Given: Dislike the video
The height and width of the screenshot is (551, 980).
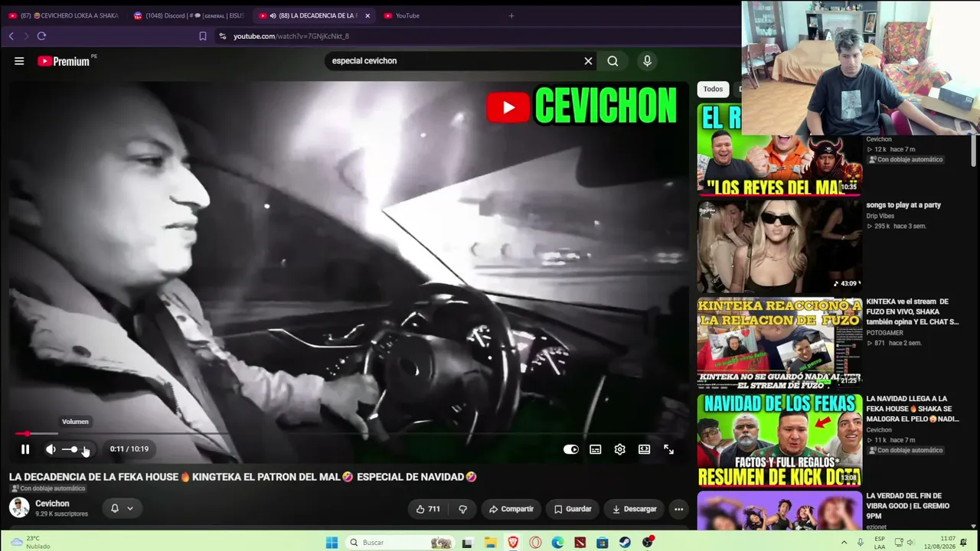Looking at the screenshot, I should point(462,509).
